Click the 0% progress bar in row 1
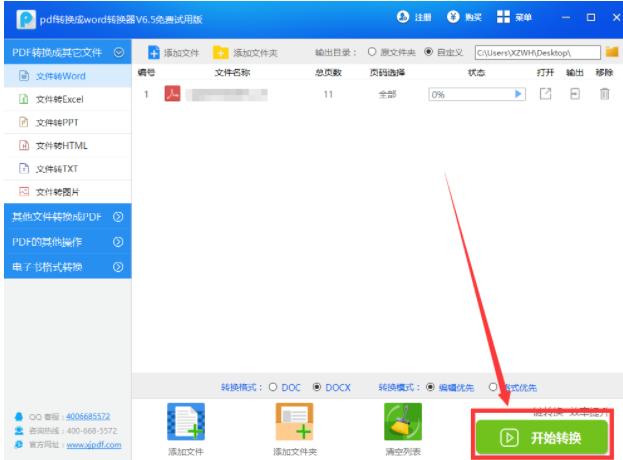The width and height of the screenshot is (623, 460). pos(477,94)
